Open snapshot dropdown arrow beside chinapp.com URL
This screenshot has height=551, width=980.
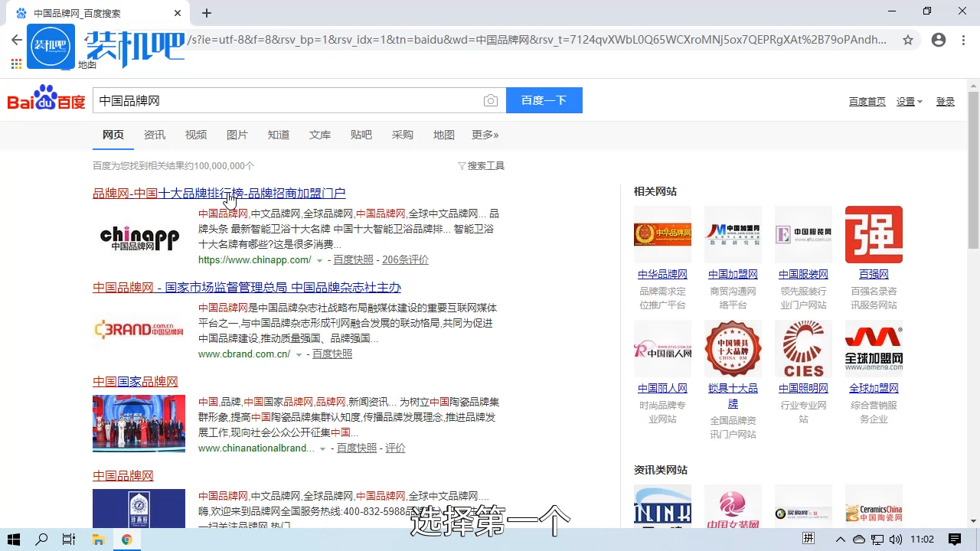click(x=319, y=259)
